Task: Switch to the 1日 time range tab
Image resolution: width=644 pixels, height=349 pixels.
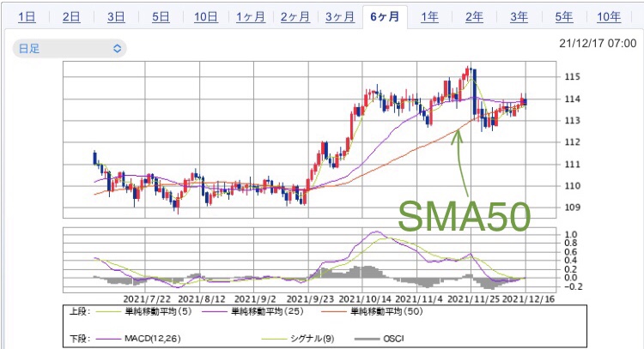Action: [27, 17]
